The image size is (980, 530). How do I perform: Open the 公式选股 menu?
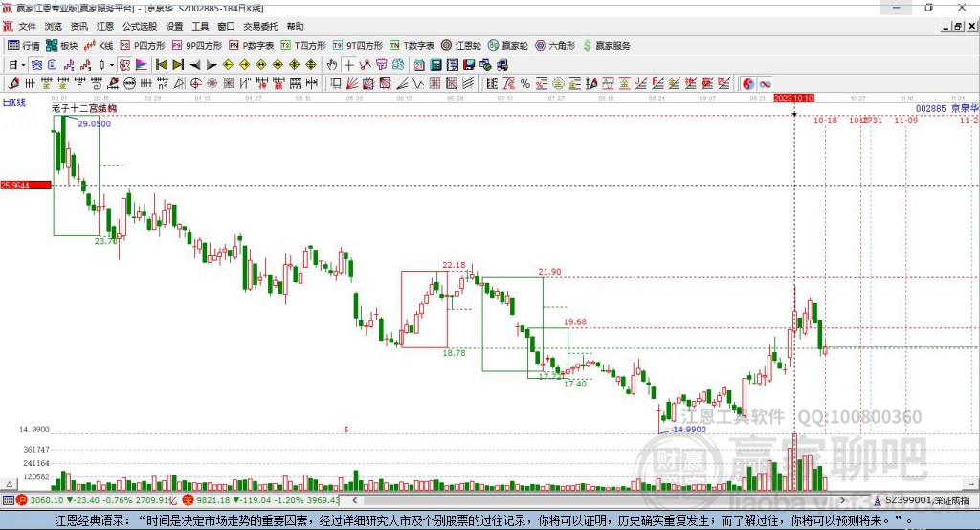point(140,26)
